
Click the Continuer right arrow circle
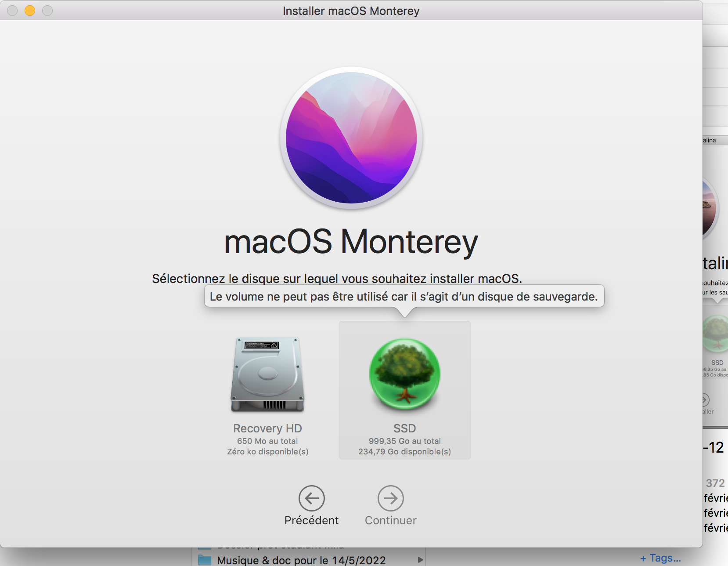point(390,498)
